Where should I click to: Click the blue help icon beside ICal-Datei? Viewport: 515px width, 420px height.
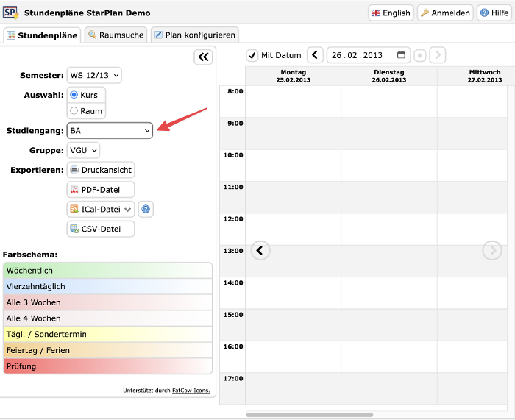click(x=146, y=210)
